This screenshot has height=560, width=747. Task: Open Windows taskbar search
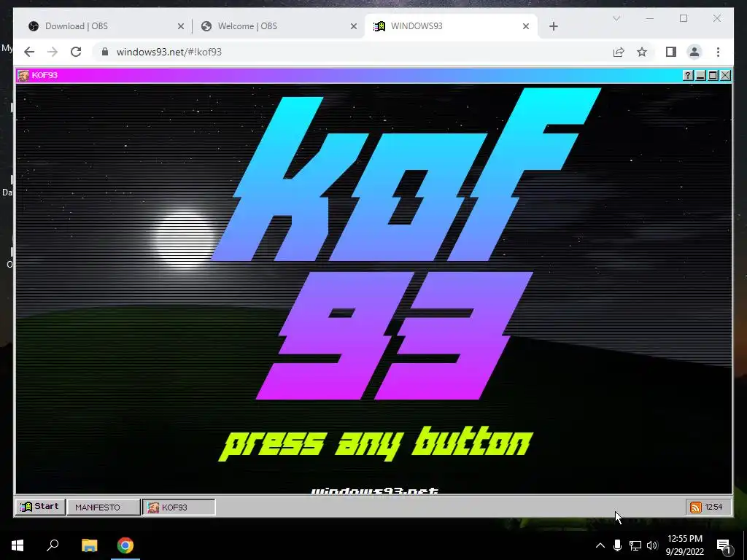click(x=53, y=545)
